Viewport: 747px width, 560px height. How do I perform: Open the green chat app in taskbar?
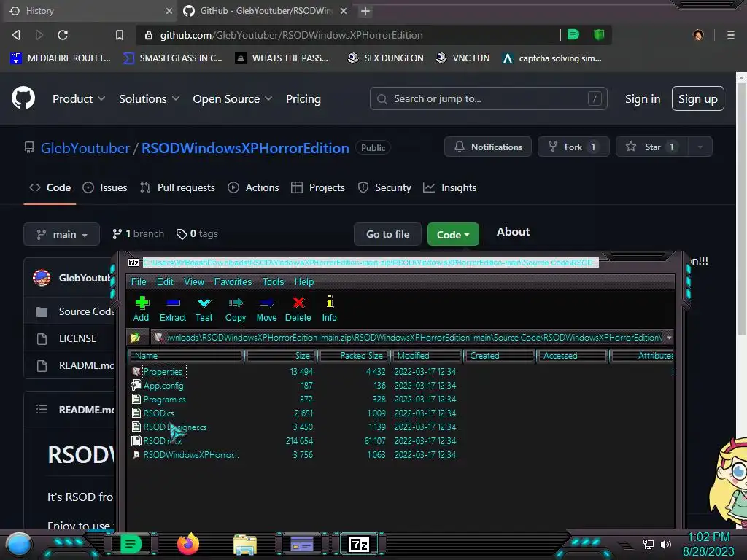pos(131,544)
